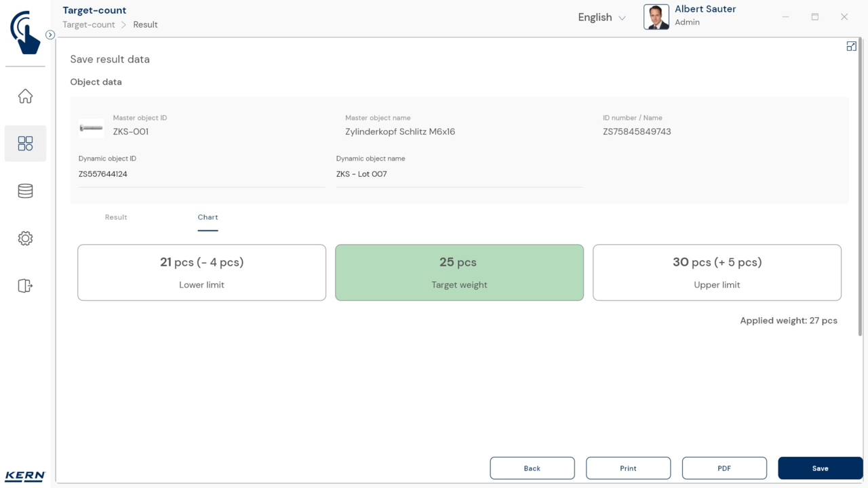Click the Save button
The image size is (868, 488).
tap(820, 468)
